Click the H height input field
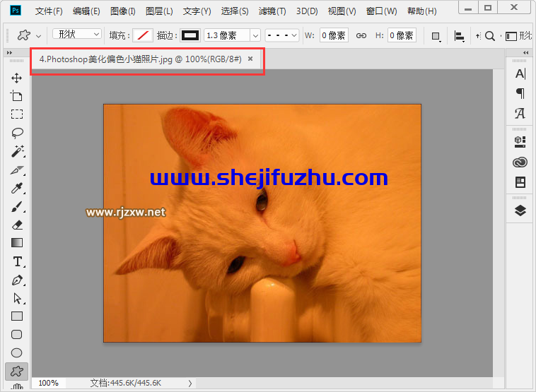This screenshot has width=536, height=392. click(402, 35)
